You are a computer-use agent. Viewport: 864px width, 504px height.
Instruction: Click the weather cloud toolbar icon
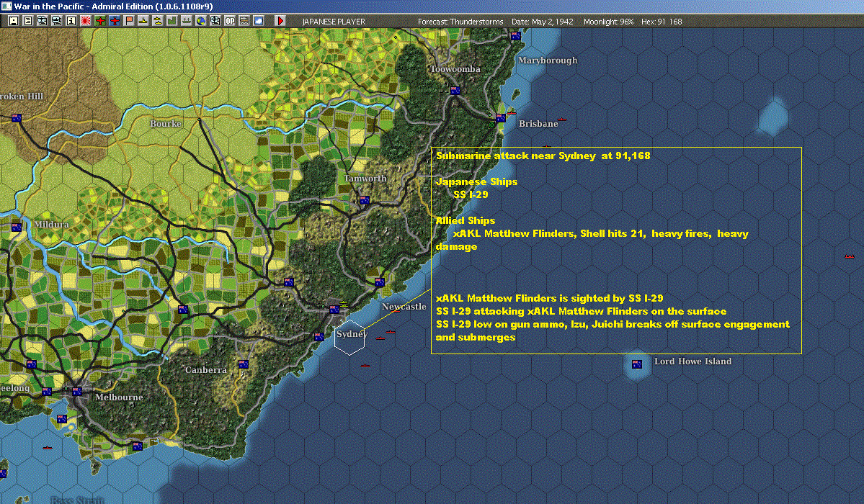click(259, 21)
